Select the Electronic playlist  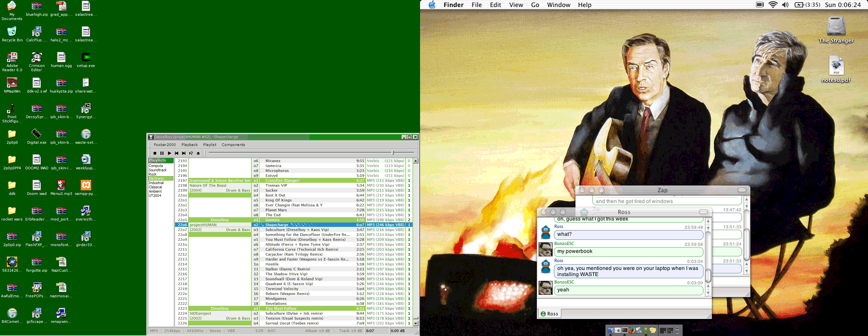[160, 178]
